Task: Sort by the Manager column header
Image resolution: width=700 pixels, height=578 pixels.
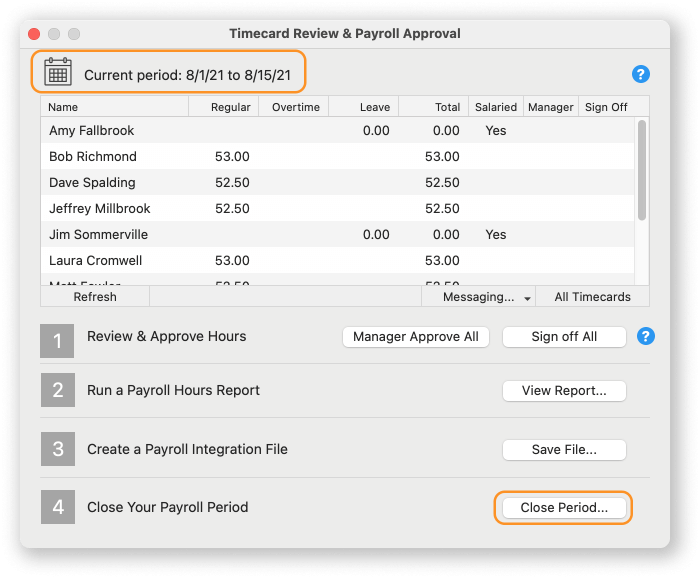Action: [551, 107]
